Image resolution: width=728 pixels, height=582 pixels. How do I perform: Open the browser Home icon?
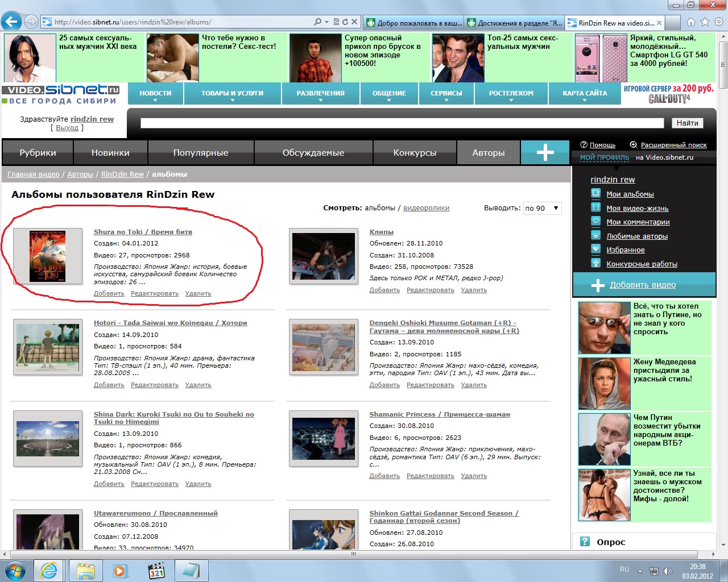(691, 22)
